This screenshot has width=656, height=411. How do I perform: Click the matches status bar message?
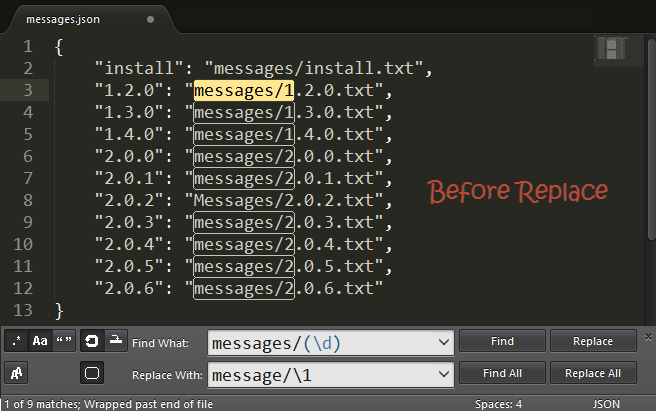109,404
